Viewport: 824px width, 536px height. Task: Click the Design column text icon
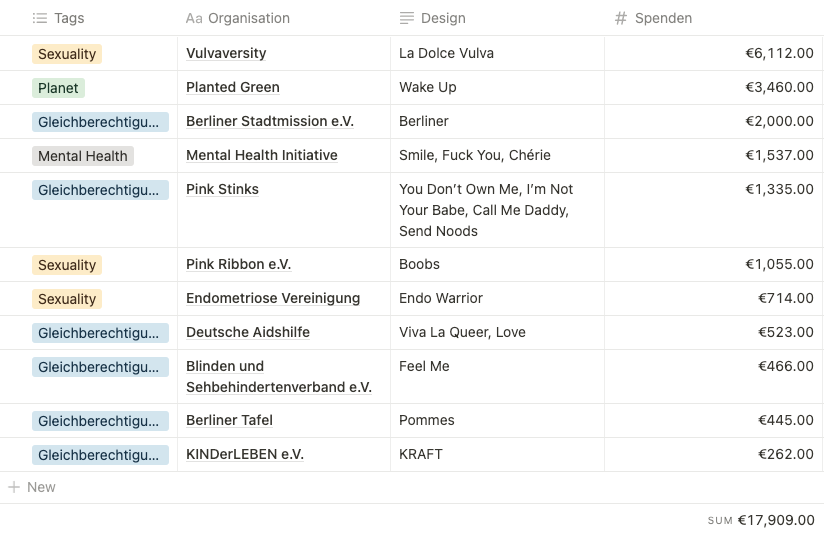pyautogui.click(x=406, y=18)
